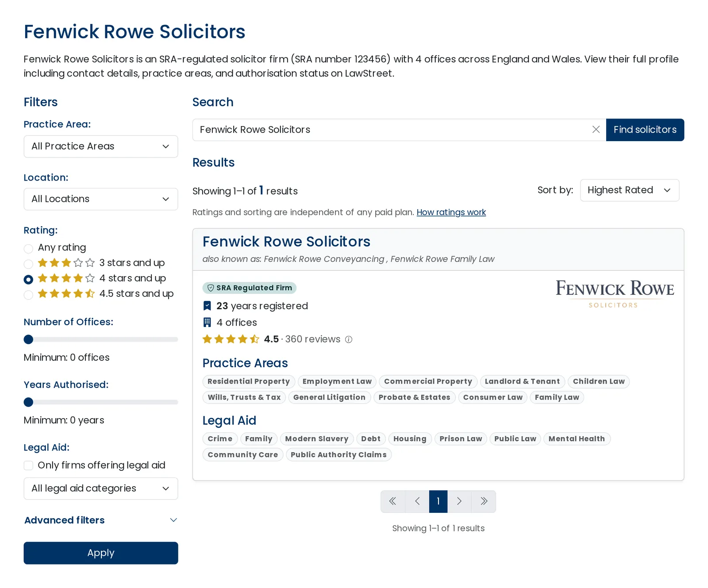Go to the previous results page
Image resolution: width=708 pixels, height=588 pixels.
coord(417,501)
